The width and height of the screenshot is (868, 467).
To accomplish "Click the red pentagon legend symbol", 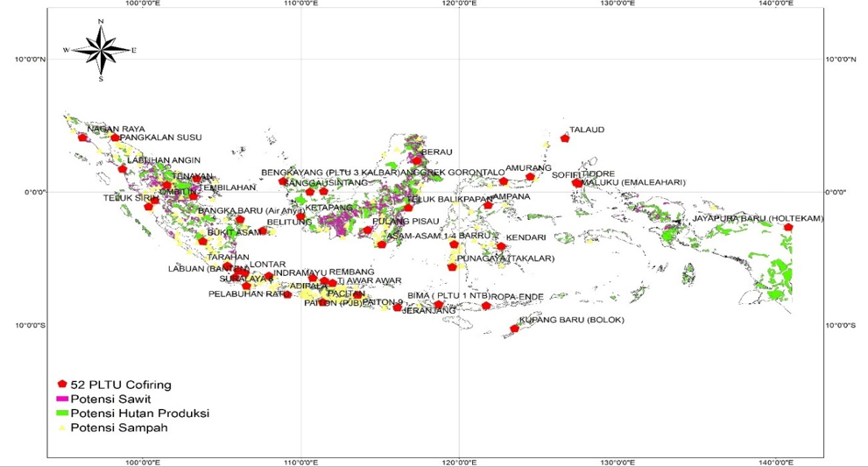I will coord(62,385).
